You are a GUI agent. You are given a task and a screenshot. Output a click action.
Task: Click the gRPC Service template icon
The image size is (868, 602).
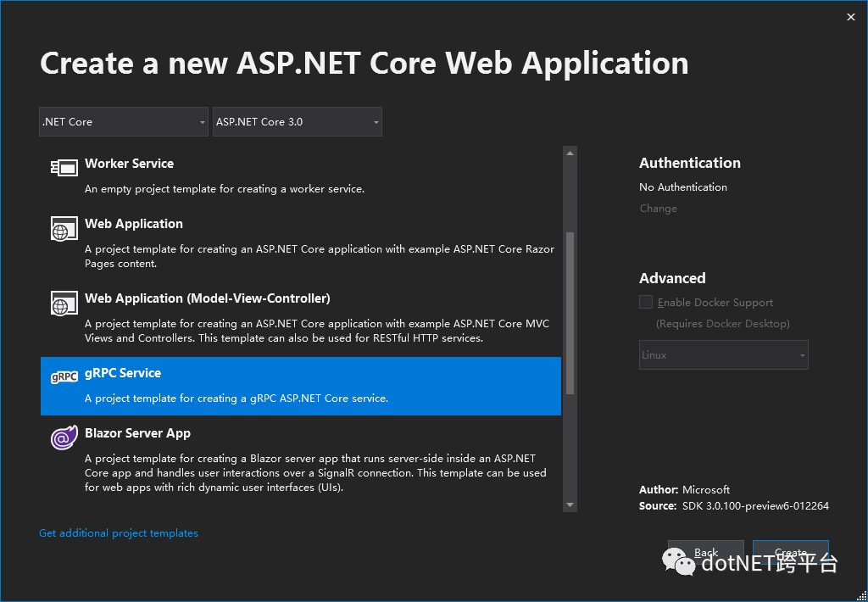point(64,376)
